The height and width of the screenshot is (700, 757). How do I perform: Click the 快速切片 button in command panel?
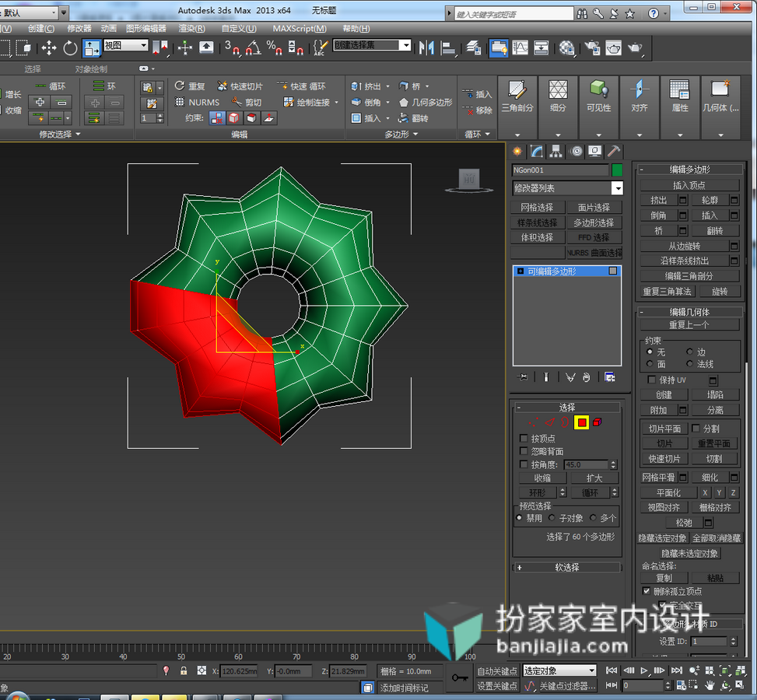tap(664, 459)
